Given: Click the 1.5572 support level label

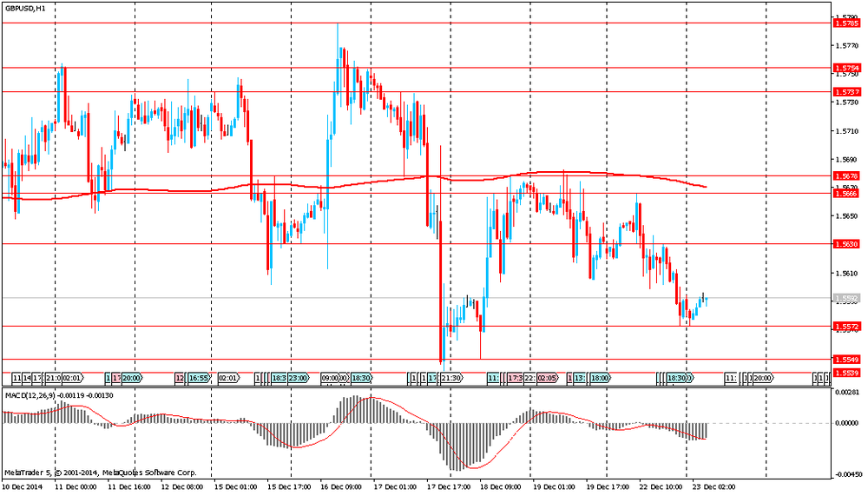Looking at the screenshot, I should pos(846,327).
